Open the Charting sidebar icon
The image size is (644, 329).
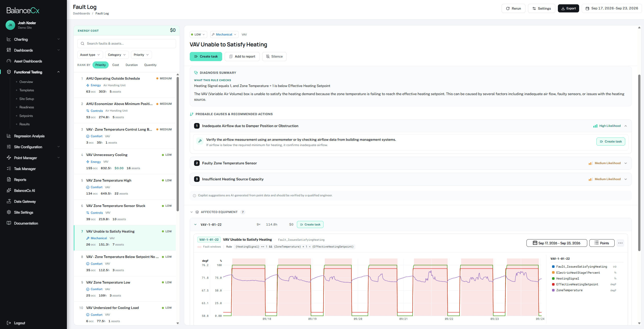point(9,39)
